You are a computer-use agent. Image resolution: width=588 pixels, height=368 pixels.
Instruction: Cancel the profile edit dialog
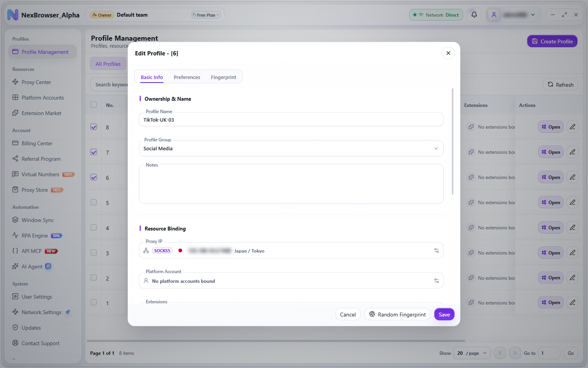348,315
